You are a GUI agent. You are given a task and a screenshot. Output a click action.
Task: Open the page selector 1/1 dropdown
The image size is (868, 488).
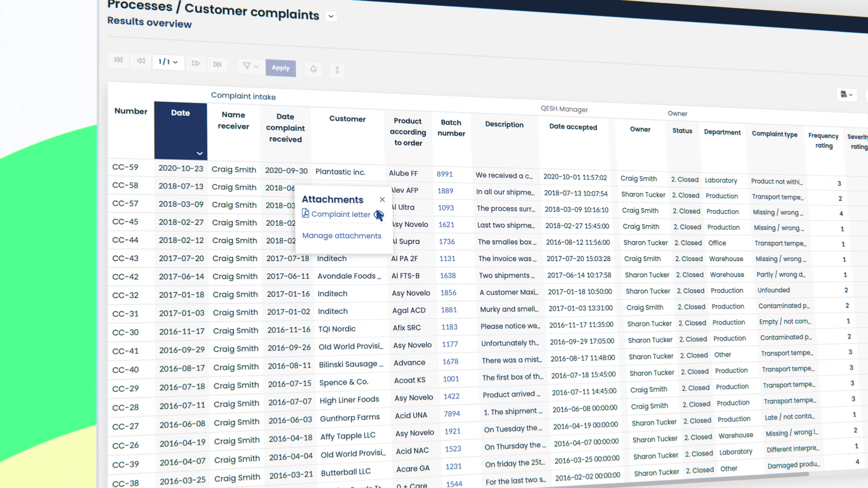coord(168,62)
